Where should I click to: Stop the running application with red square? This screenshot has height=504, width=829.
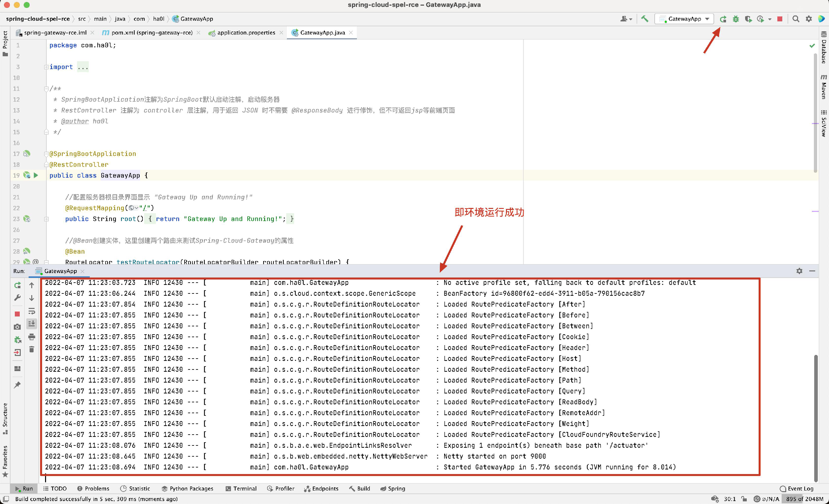pos(780,19)
